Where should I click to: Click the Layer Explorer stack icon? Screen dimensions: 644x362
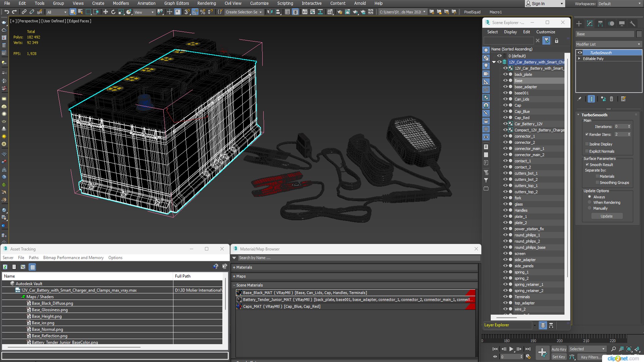[x=543, y=325]
